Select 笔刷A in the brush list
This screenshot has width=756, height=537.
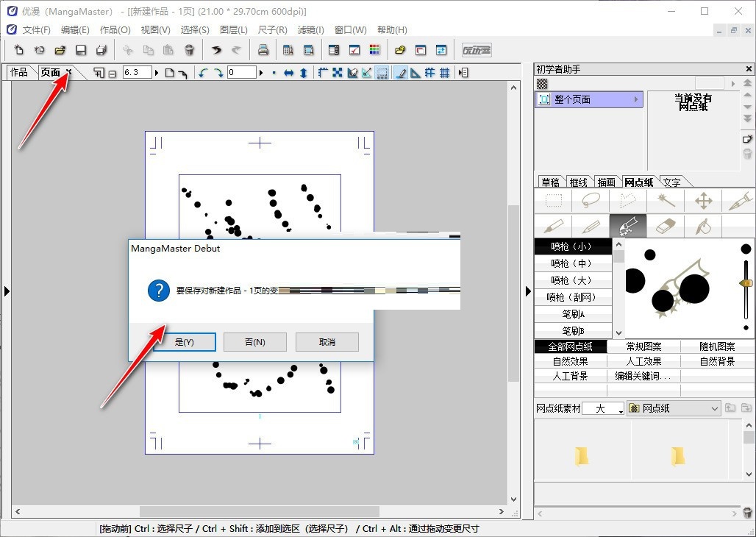574,314
